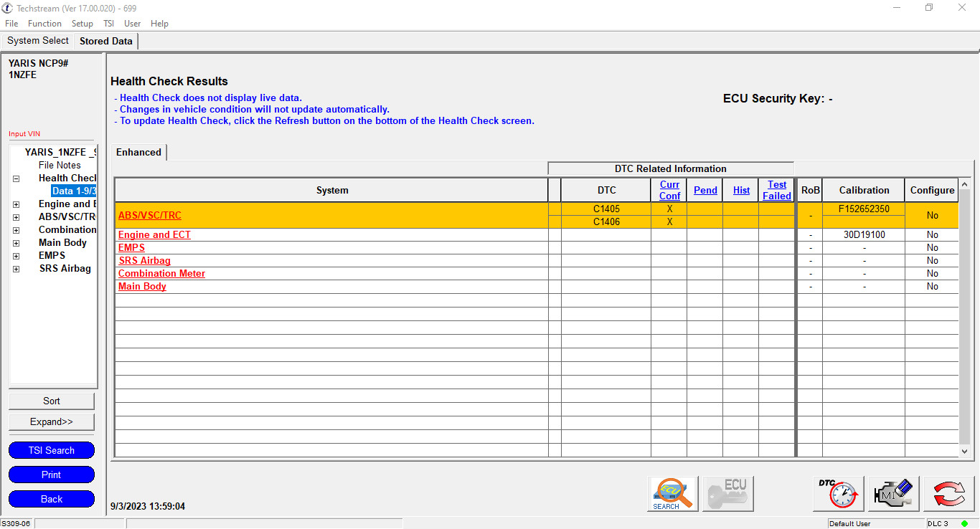
Task: Click the Techstream logo in the title bar
Action: pyautogui.click(x=7, y=8)
